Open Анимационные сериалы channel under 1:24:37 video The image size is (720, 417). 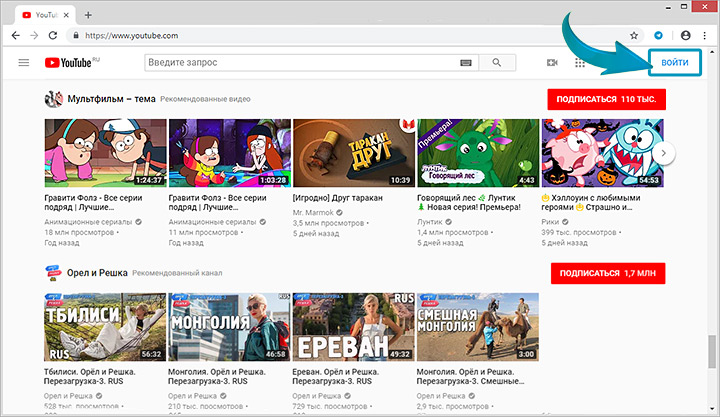[x=88, y=222]
